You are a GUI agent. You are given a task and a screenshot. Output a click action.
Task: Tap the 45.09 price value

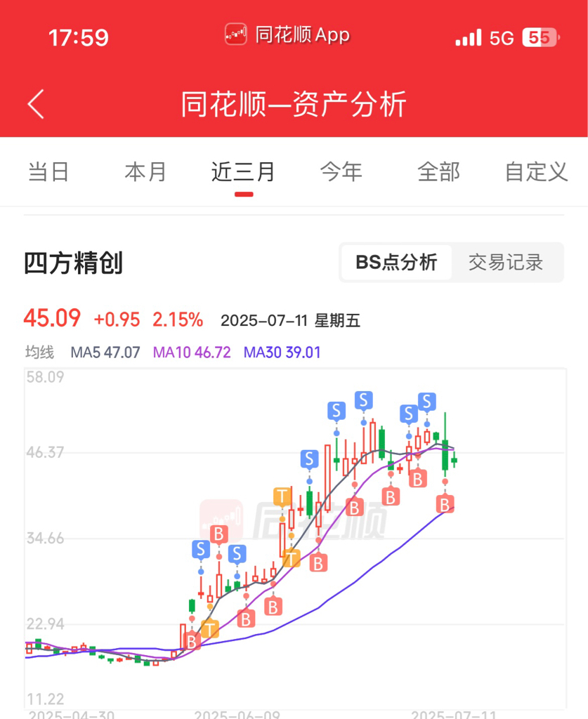point(52,318)
